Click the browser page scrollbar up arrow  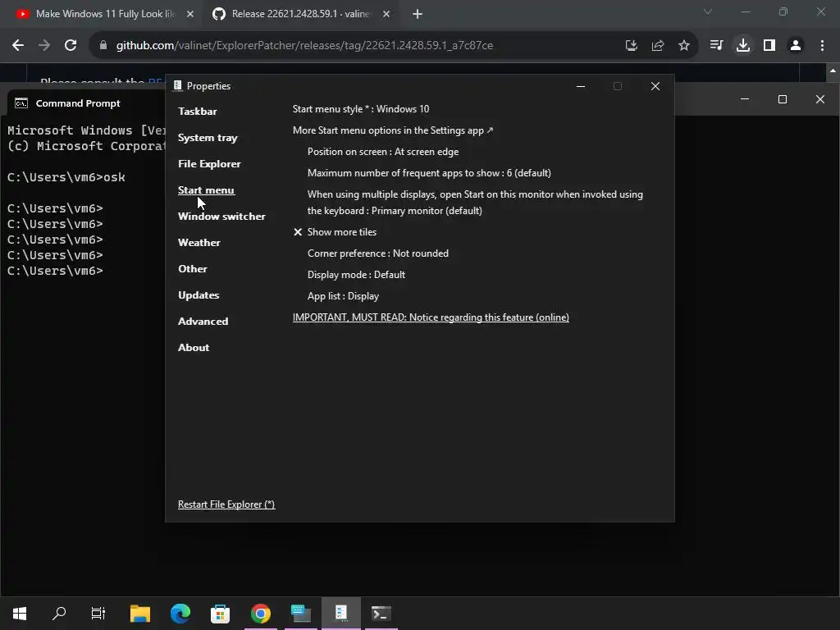[x=833, y=71]
